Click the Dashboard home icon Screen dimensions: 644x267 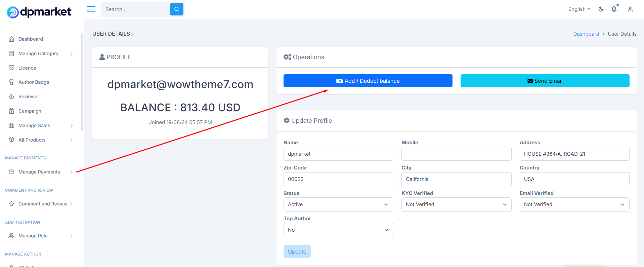click(x=11, y=39)
